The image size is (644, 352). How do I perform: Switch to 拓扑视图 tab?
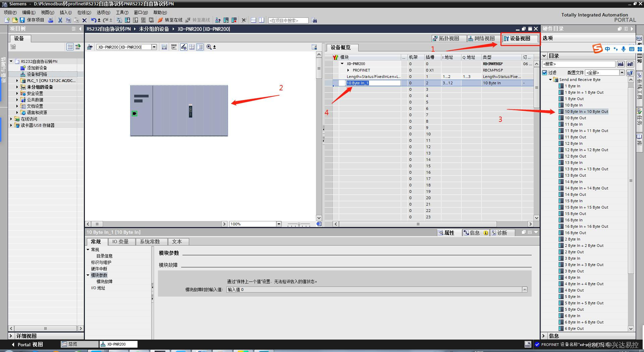point(449,38)
